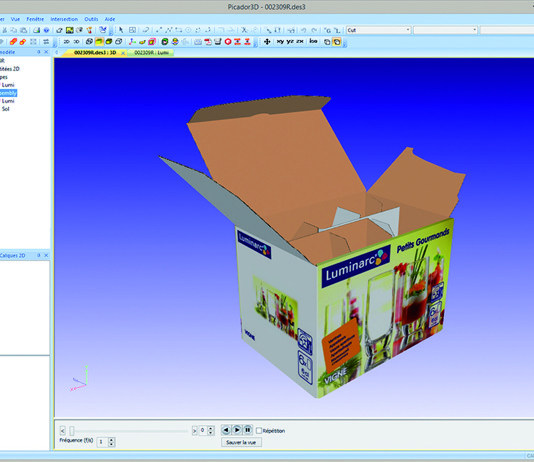Viewport: 534px width, 462px height.
Task: Select the four-arrow move tool
Action: click(x=267, y=42)
